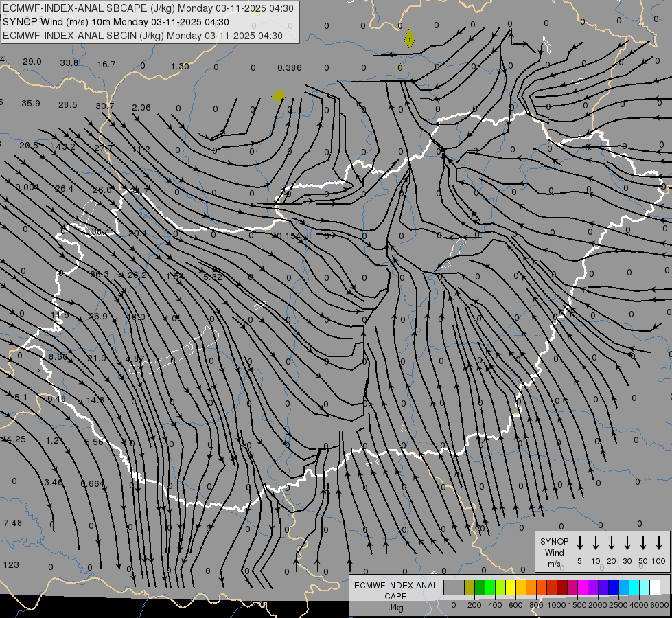Click the grid value 15.1

[19, 398]
